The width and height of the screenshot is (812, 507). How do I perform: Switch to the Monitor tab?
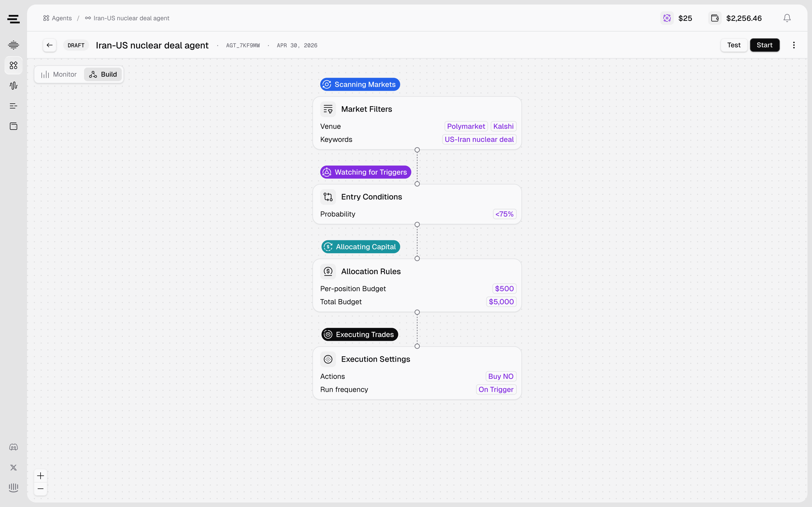point(59,74)
